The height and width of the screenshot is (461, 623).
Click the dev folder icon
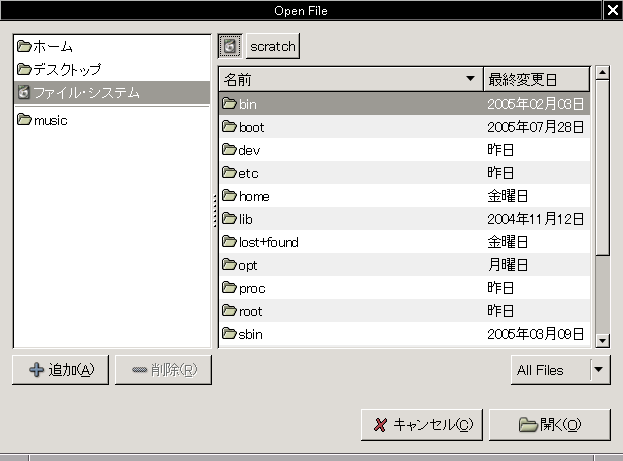[x=229, y=149]
